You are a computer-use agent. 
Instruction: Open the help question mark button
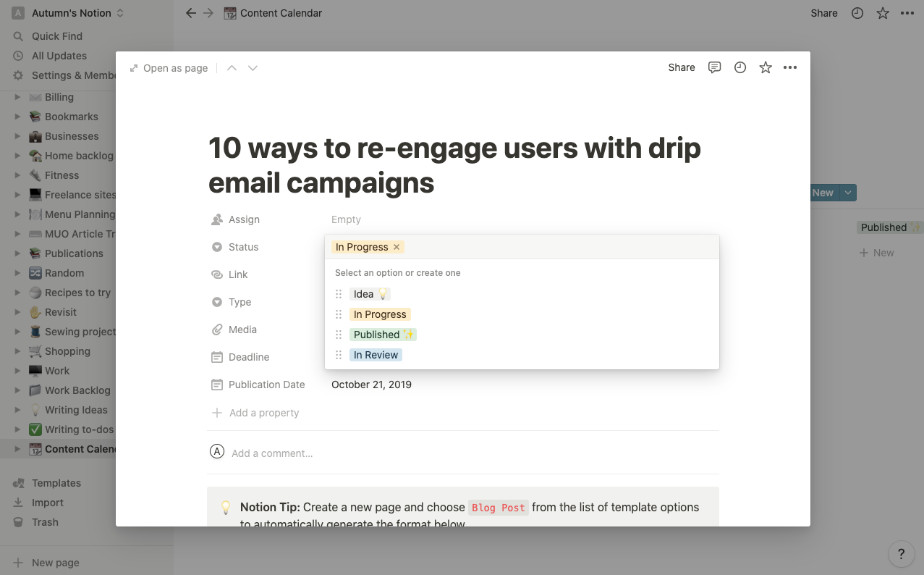click(901, 555)
